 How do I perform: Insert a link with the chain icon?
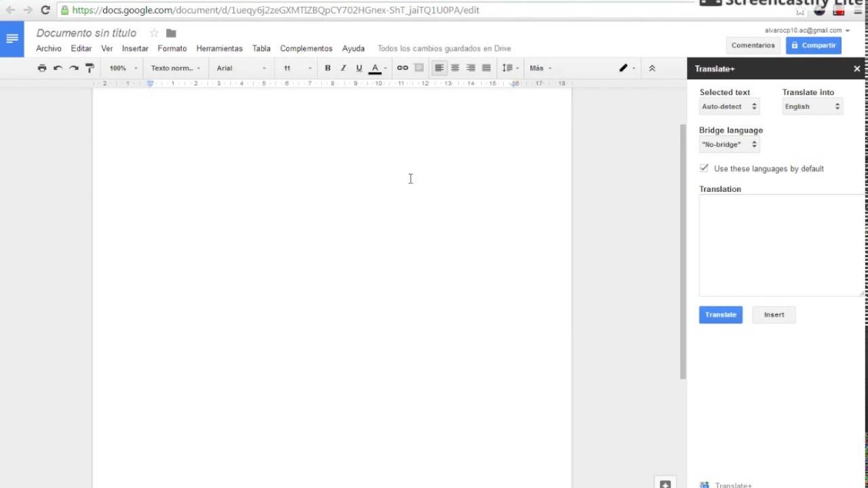[x=403, y=68]
